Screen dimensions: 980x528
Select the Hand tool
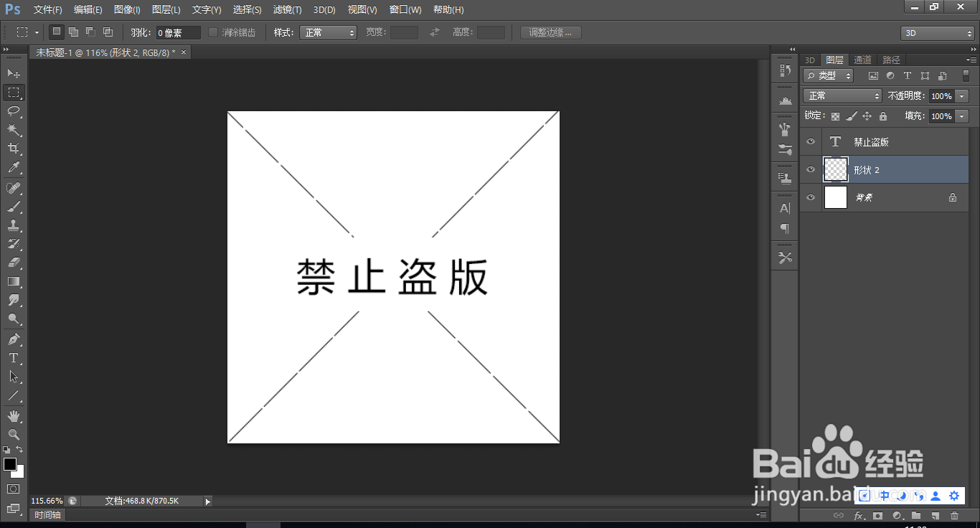coord(14,415)
